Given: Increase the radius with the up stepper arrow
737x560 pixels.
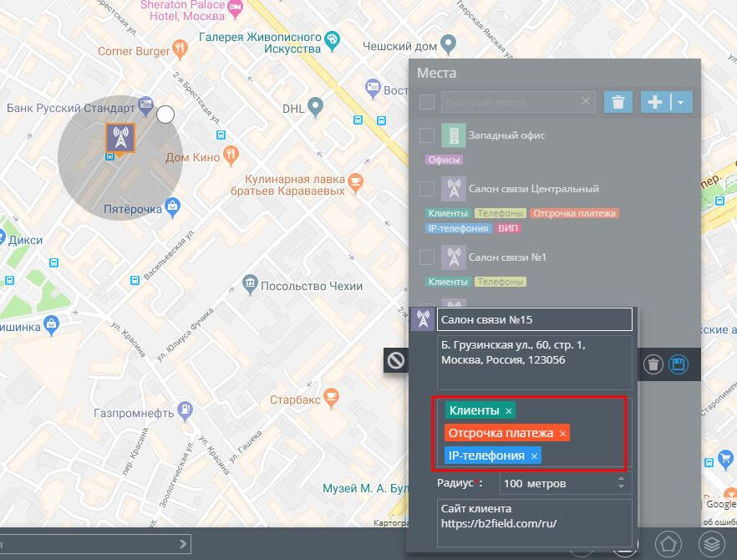Looking at the screenshot, I should tap(621, 479).
